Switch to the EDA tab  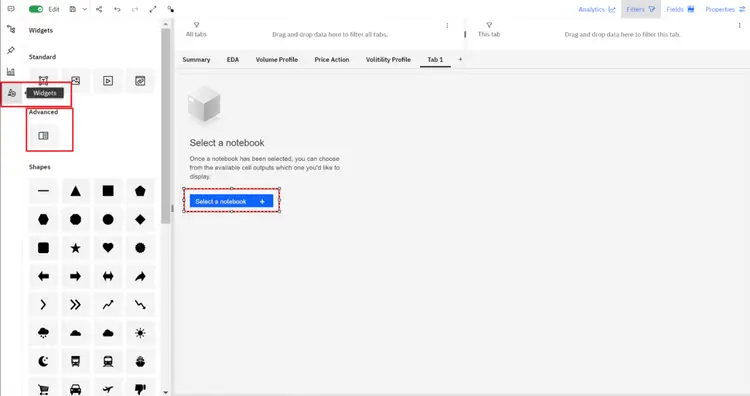[x=233, y=60]
